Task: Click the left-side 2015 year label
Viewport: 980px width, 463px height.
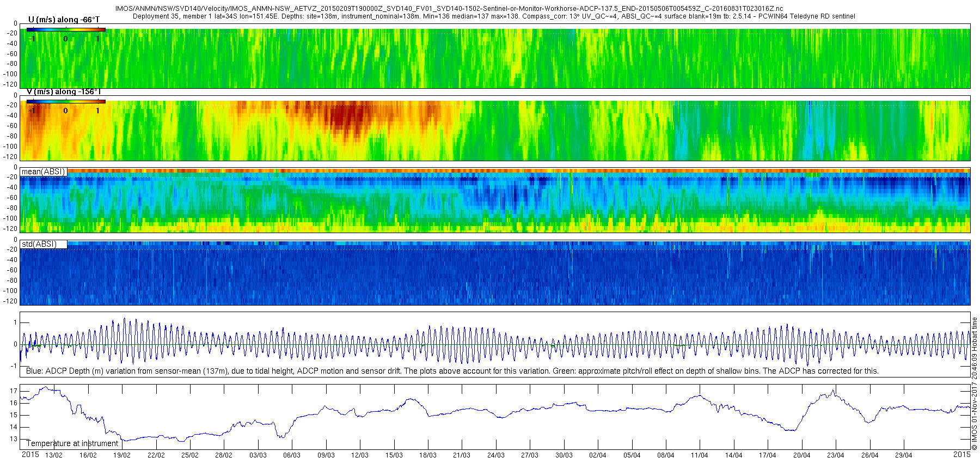Action: tap(30, 454)
